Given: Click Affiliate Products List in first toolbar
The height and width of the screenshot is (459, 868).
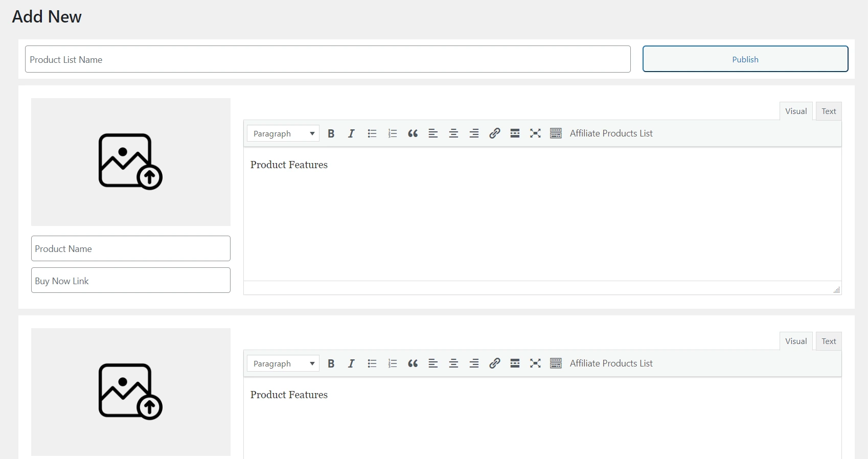Looking at the screenshot, I should pyautogui.click(x=611, y=133).
